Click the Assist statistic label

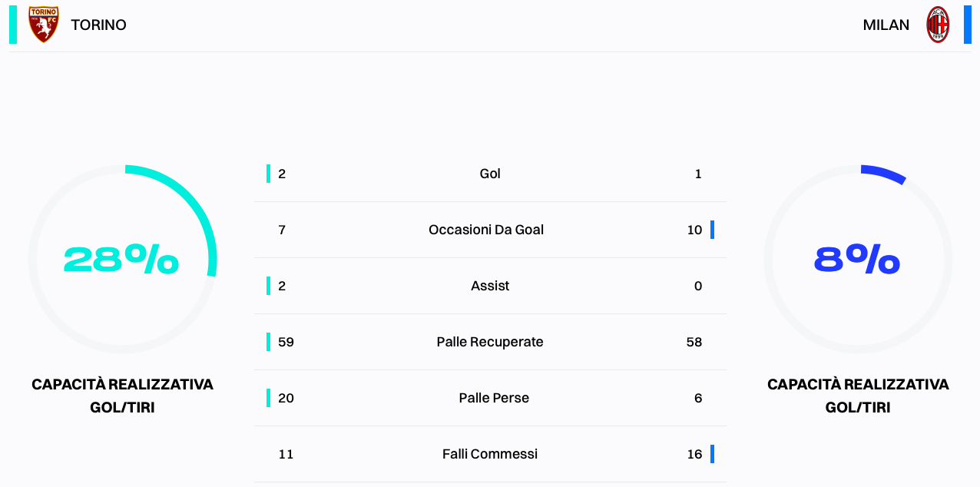490,286
